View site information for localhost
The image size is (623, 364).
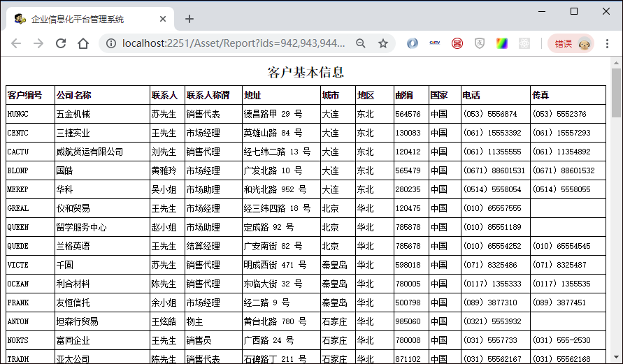[111, 43]
